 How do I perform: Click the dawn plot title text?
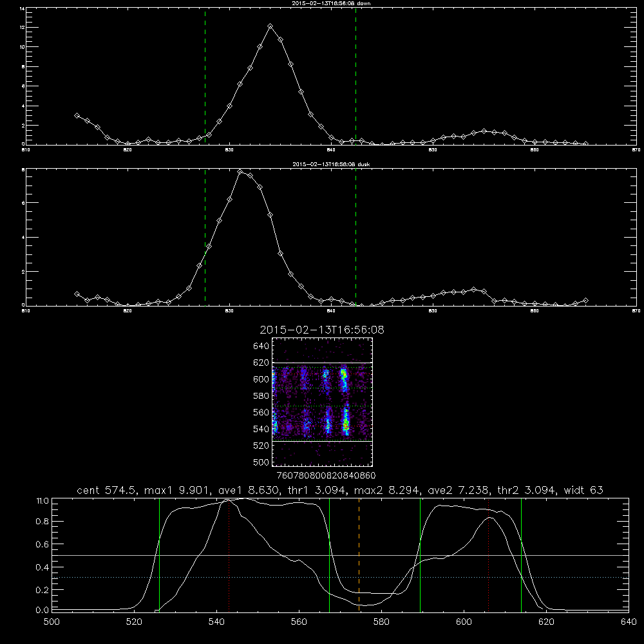pos(331,3)
